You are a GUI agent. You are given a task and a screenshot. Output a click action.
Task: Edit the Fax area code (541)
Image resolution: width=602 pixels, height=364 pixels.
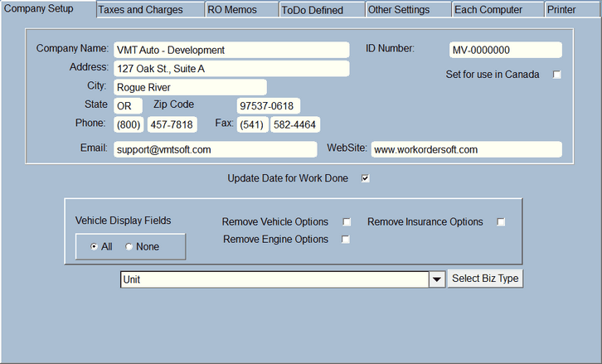(252, 124)
